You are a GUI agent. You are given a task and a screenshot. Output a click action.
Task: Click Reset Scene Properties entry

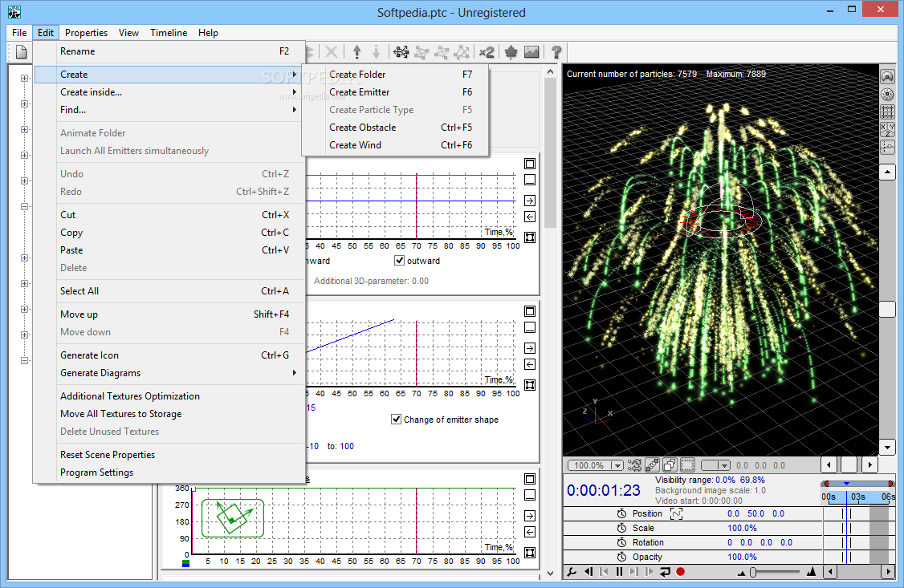(x=169, y=454)
